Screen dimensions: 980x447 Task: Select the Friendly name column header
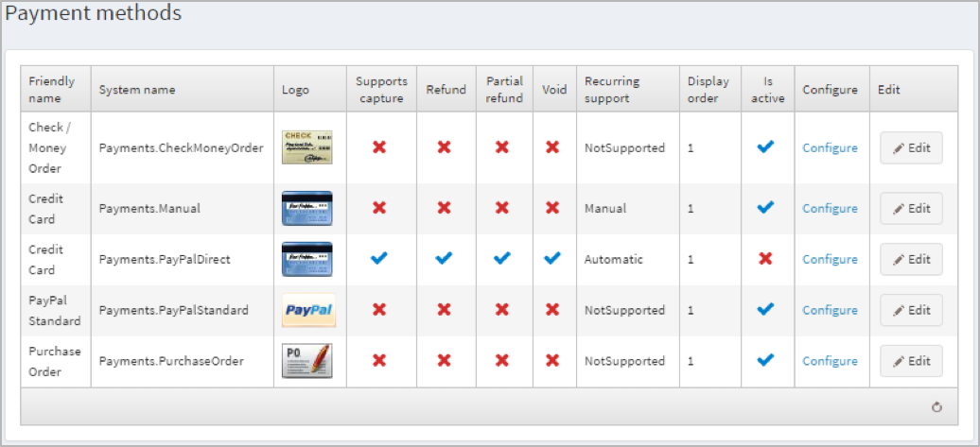coord(52,90)
